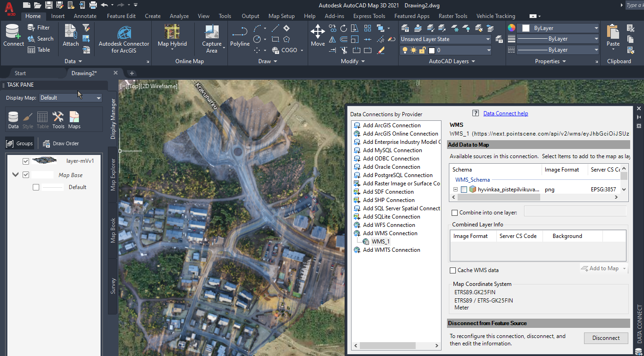This screenshot has height=356, width=644.
Task: Open the Insert ribbon tab
Action: [58, 16]
